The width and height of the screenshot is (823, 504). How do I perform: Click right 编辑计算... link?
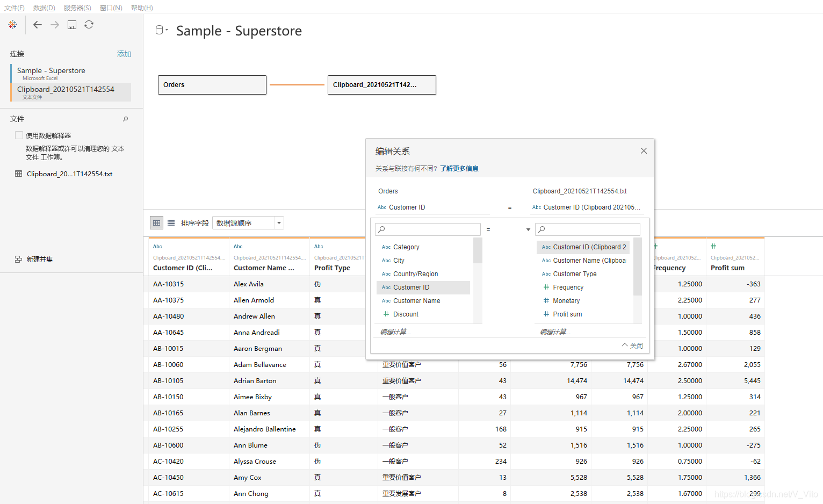coord(555,332)
